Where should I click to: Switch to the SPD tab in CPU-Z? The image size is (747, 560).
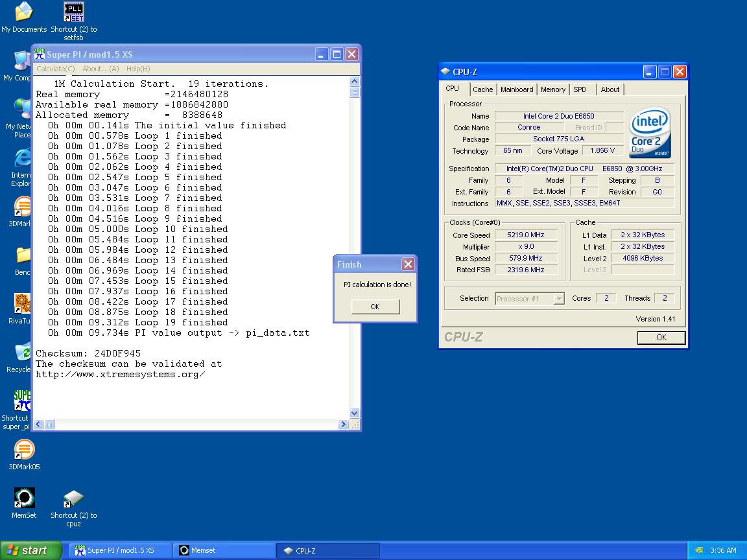pos(580,89)
